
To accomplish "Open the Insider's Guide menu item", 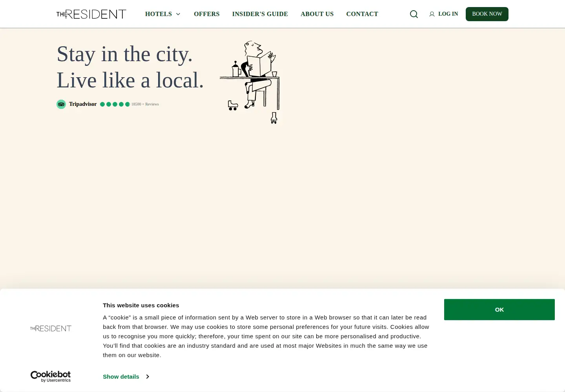I will 260,14.
